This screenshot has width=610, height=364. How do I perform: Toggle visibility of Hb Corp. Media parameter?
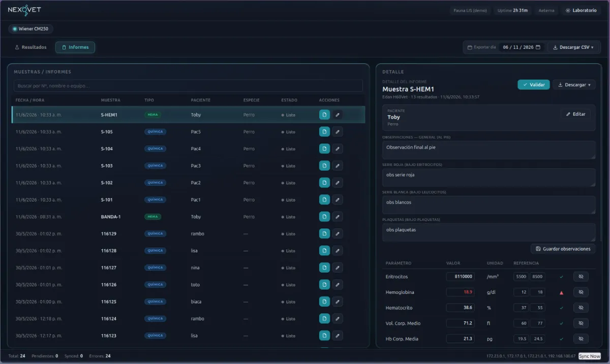(x=581, y=339)
